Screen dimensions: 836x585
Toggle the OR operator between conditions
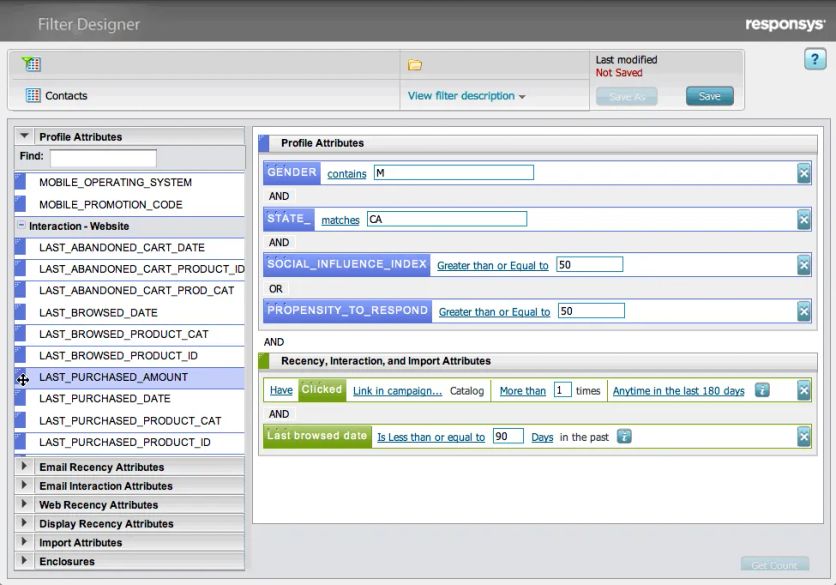(276, 289)
